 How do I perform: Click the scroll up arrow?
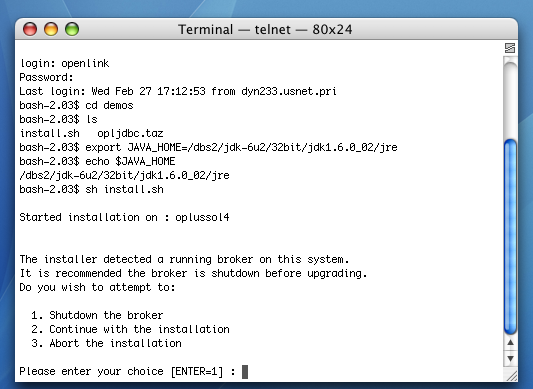click(510, 343)
